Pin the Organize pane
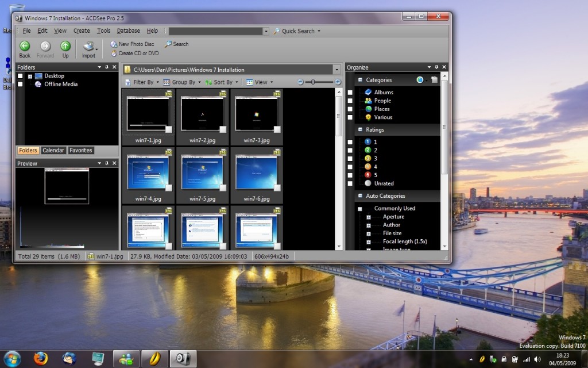This screenshot has width=588, height=368. [x=436, y=67]
